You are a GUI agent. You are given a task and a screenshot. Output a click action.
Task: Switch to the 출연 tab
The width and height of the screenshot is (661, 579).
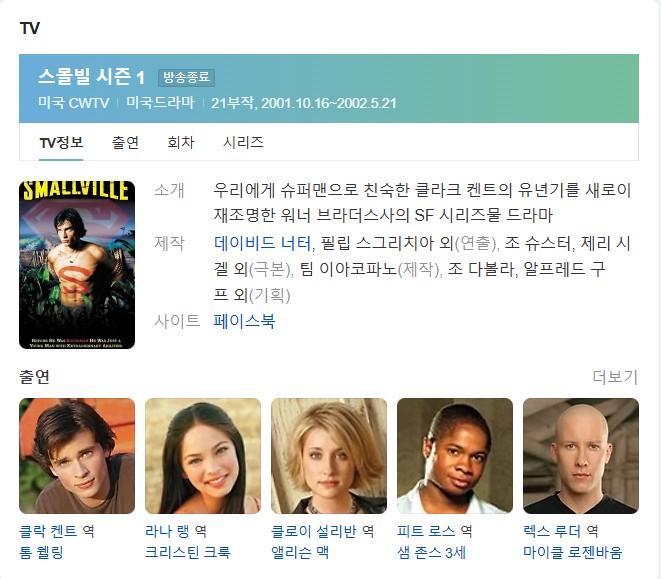coord(125,143)
